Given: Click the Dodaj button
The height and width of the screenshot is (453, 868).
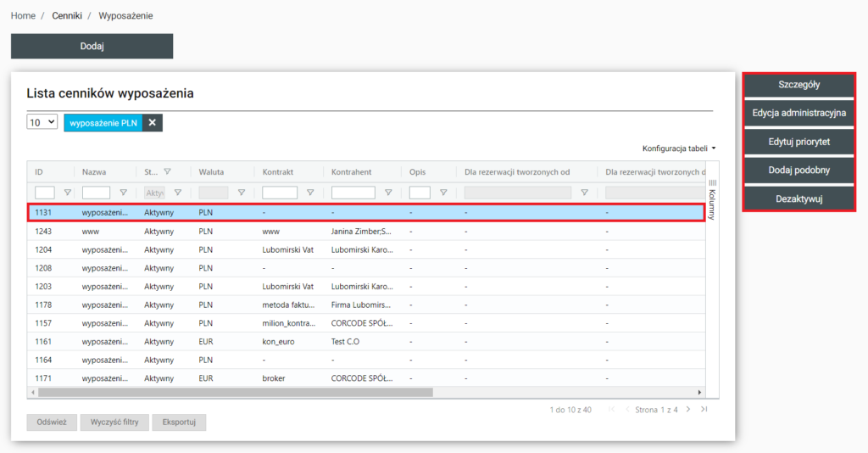Looking at the screenshot, I should click(x=92, y=46).
